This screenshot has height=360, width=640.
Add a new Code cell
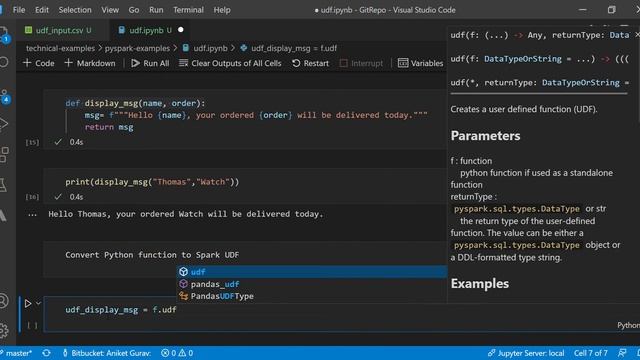tap(39, 63)
